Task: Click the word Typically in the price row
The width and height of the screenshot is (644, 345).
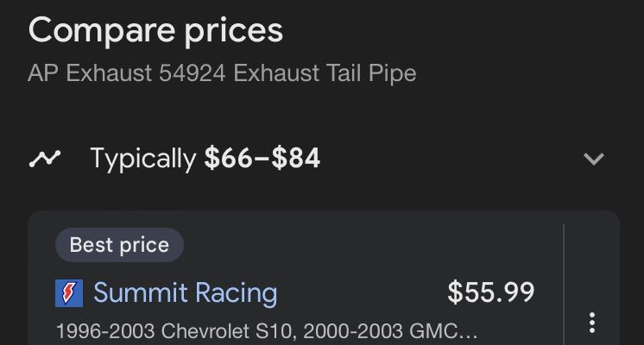Action: click(x=143, y=159)
